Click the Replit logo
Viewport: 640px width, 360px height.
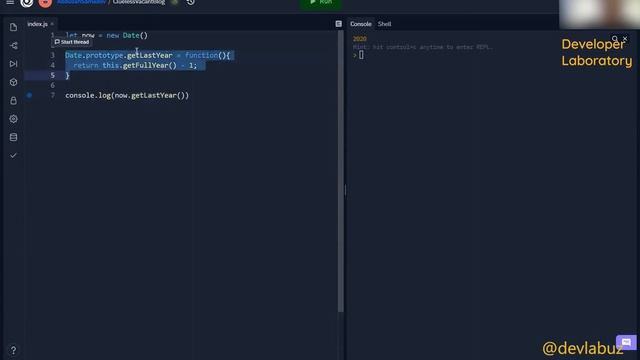(x=27, y=3)
